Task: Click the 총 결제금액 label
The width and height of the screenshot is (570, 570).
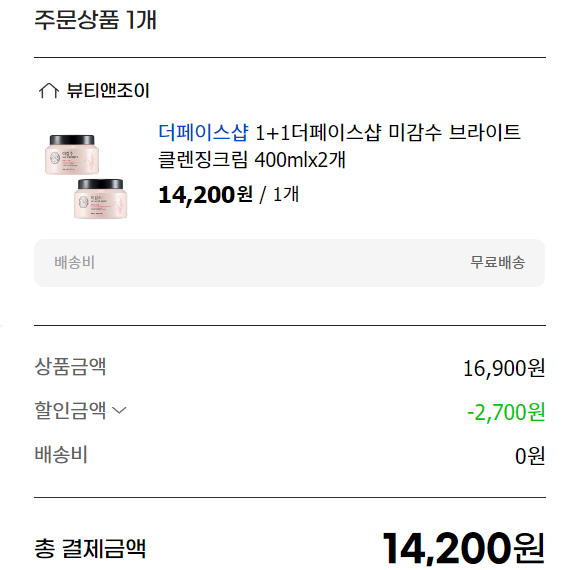Action: (90, 549)
